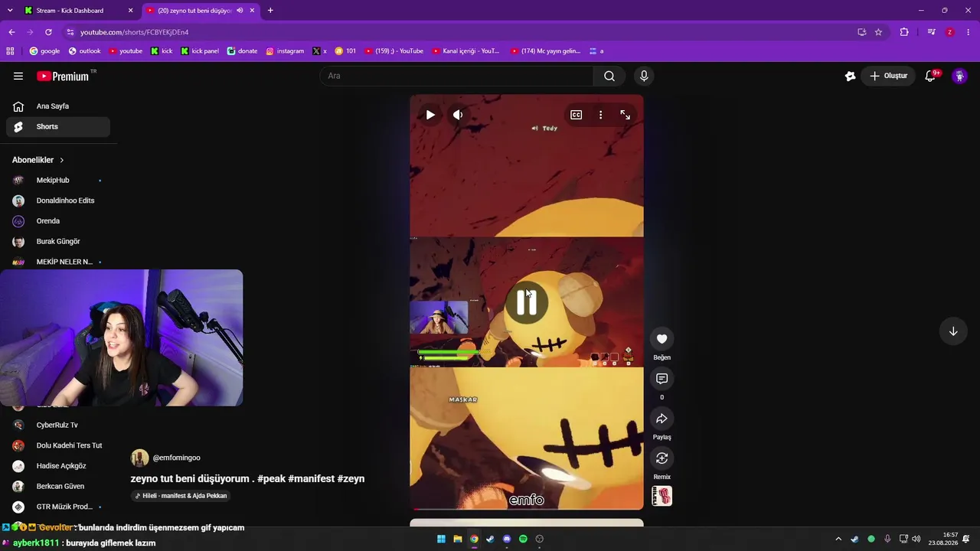This screenshot has width=980, height=551.
Task: Open the Ana Sayfa home page
Action: tap(58, 106)
